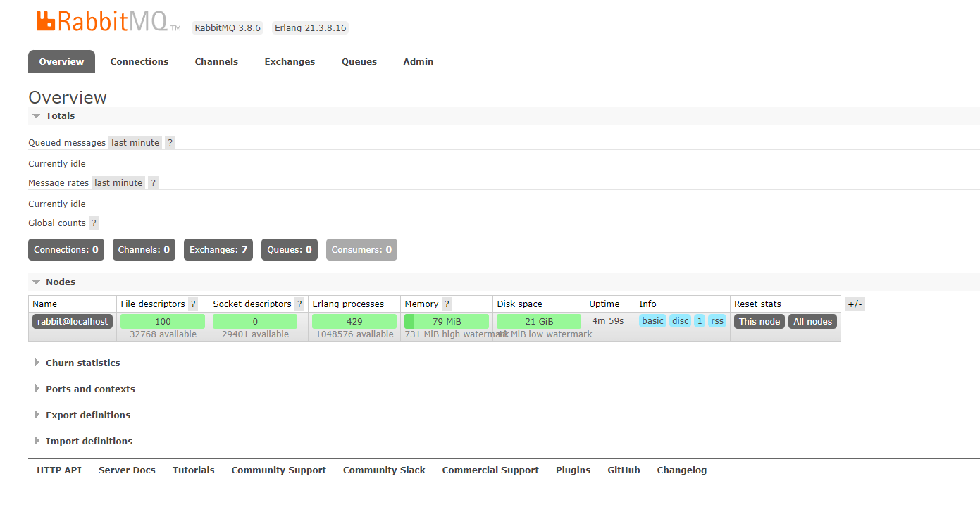
Task: Open help for Global counts
Action: (x=94, y=223)
